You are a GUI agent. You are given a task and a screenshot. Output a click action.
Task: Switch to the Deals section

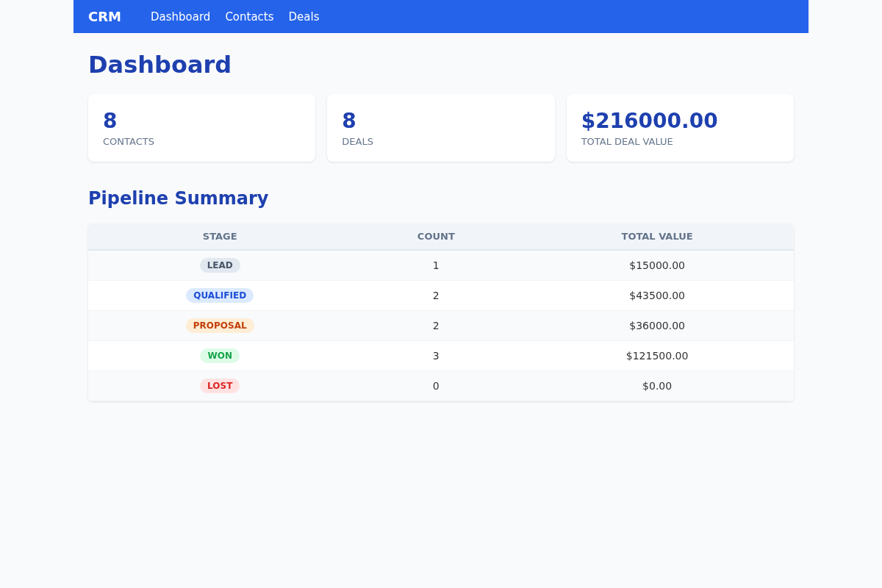click(304, 16)
